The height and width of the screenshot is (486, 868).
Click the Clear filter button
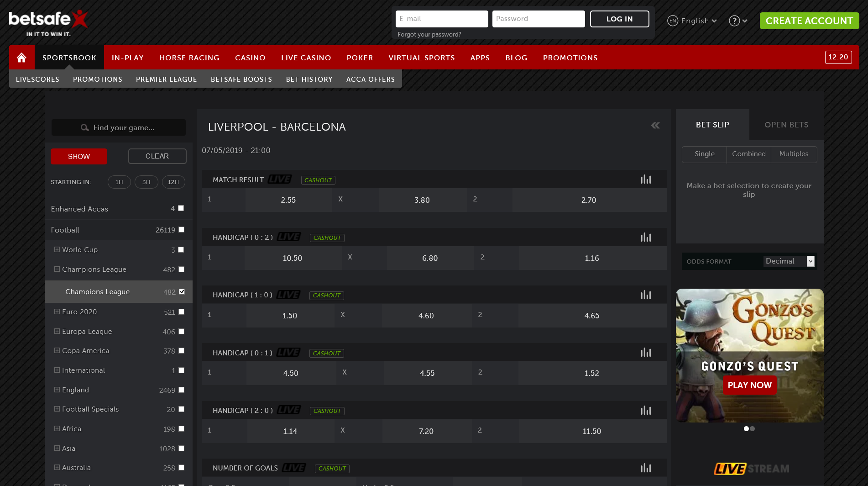coord(157,156)
